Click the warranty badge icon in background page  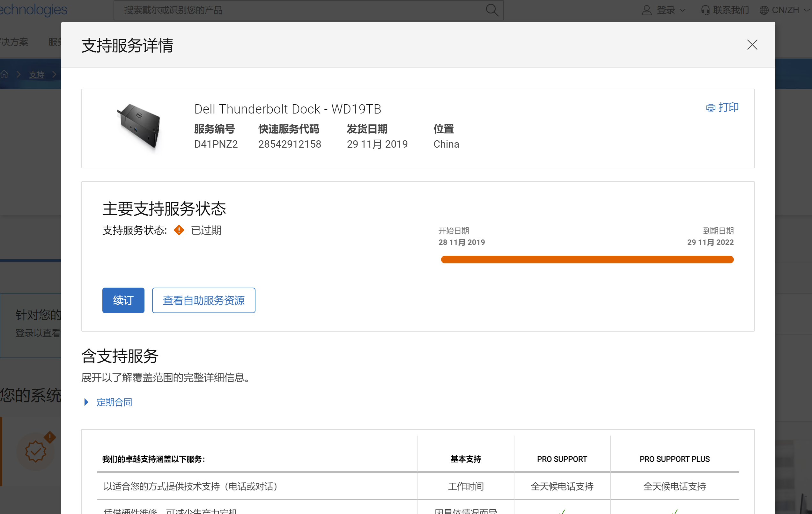(x=35, y=451)
